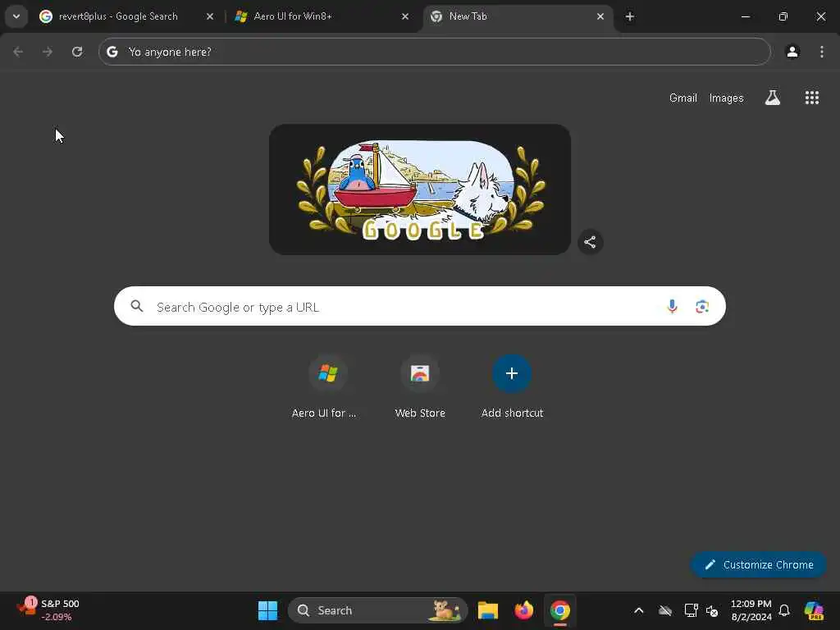Open the S&P 500 widget in taskbar
The height and width of the screenshot is (630, 840).
pos(48,610)
